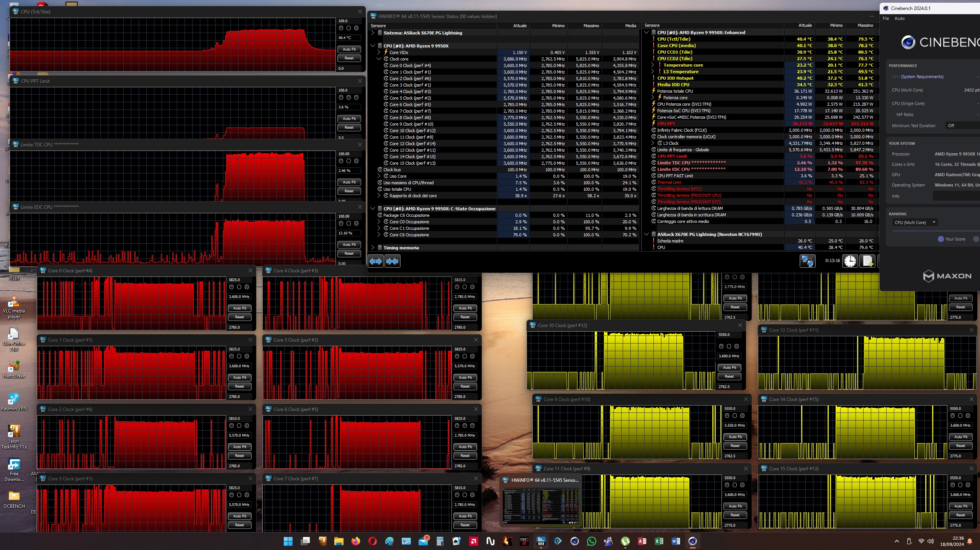The image size is (980, 550).
Task: Collapse the Clock core group
Action: (379, 59)
